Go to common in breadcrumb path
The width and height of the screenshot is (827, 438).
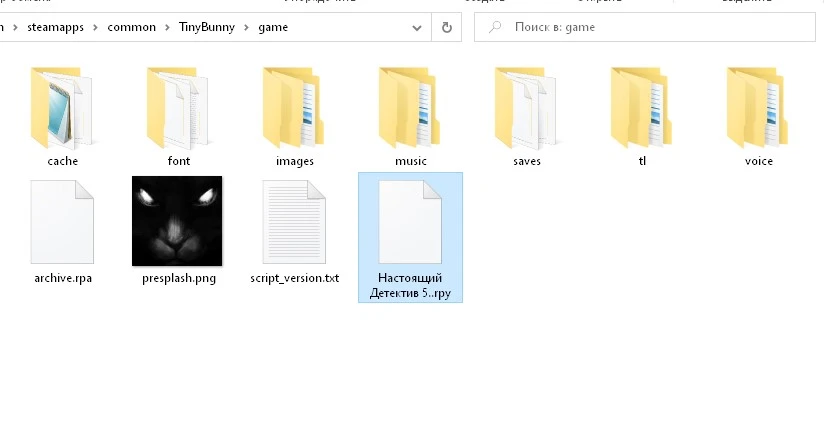(x=131, y=27)
